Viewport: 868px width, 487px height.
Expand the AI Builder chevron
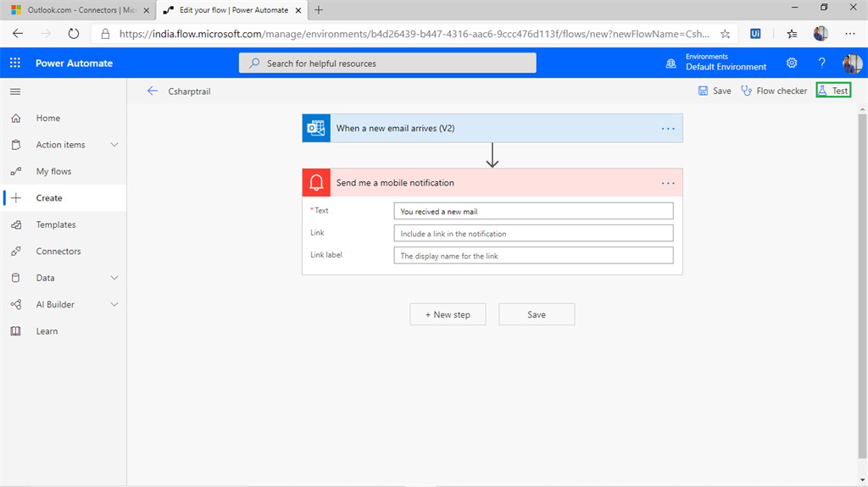point(114,304)
